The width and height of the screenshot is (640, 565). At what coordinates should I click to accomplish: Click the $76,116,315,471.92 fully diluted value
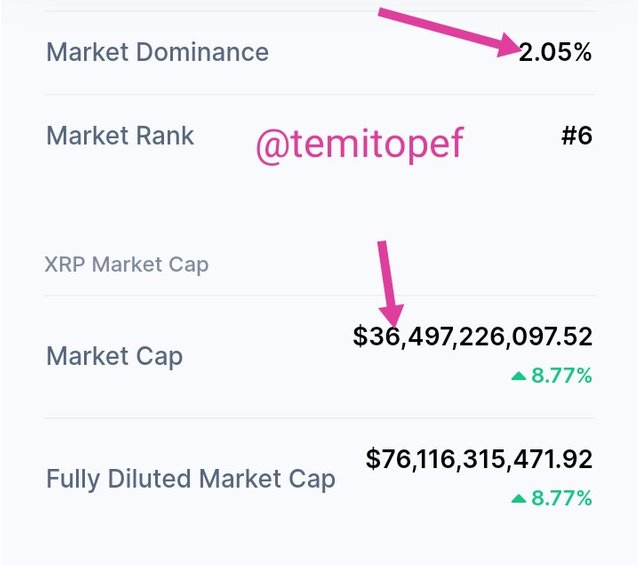(479, 459)
